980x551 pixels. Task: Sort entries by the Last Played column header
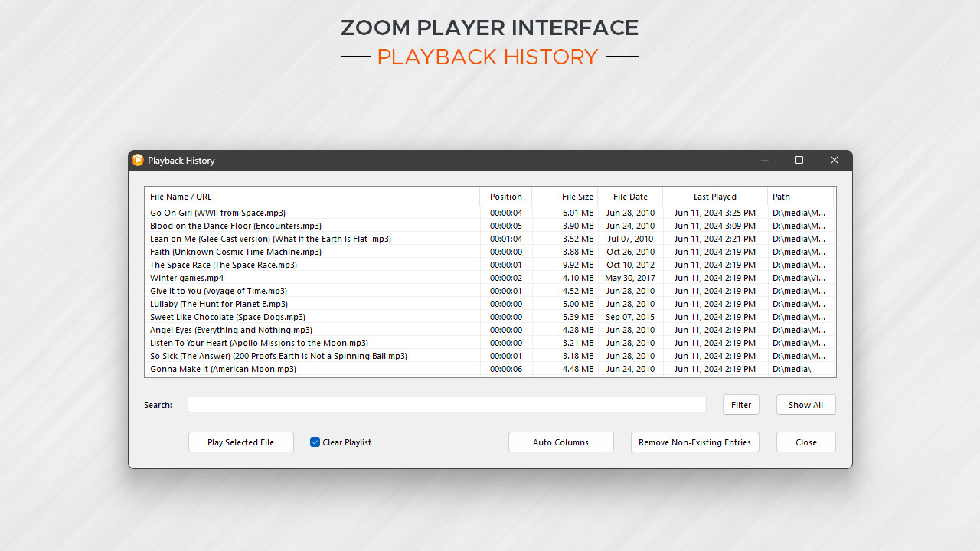pyautogui.click(x=714, y=197)
